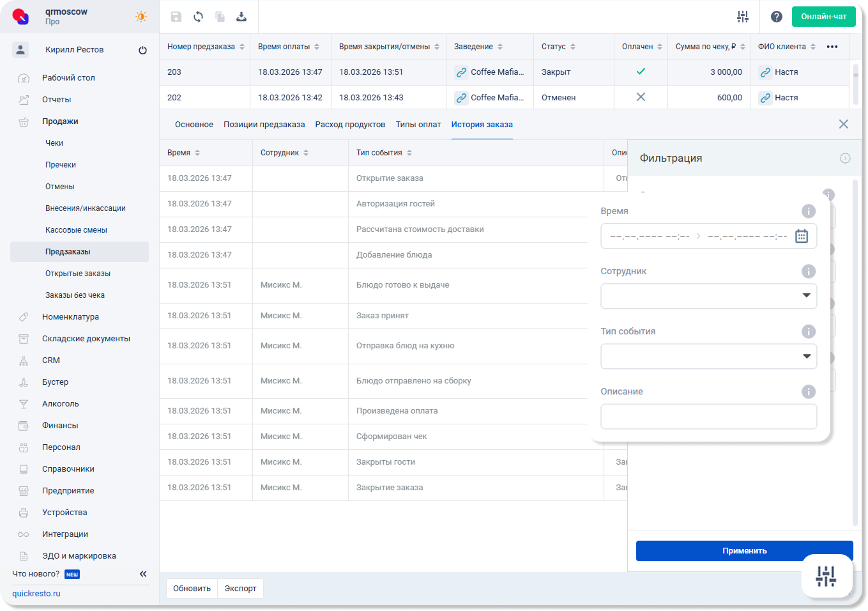Click the logout power icon near Кирилл Рестов
Viewport: 868px width, 611px height.
pos(142,50)
